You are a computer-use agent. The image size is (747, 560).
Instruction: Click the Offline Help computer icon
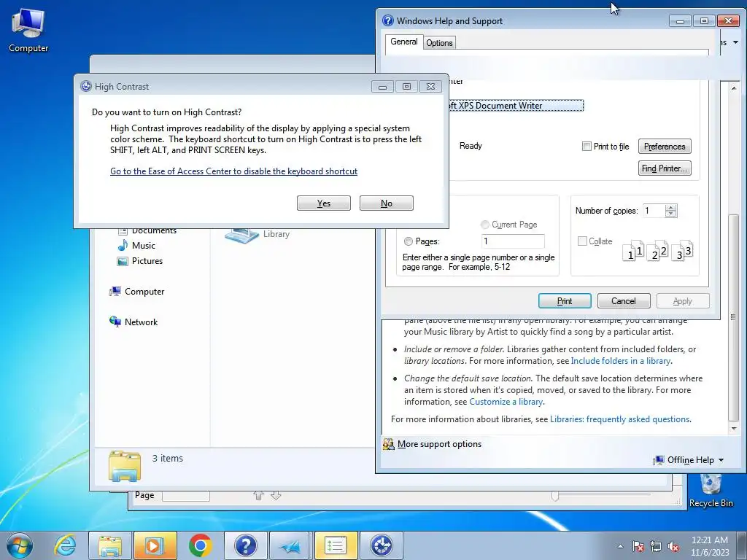pos(659,460)
